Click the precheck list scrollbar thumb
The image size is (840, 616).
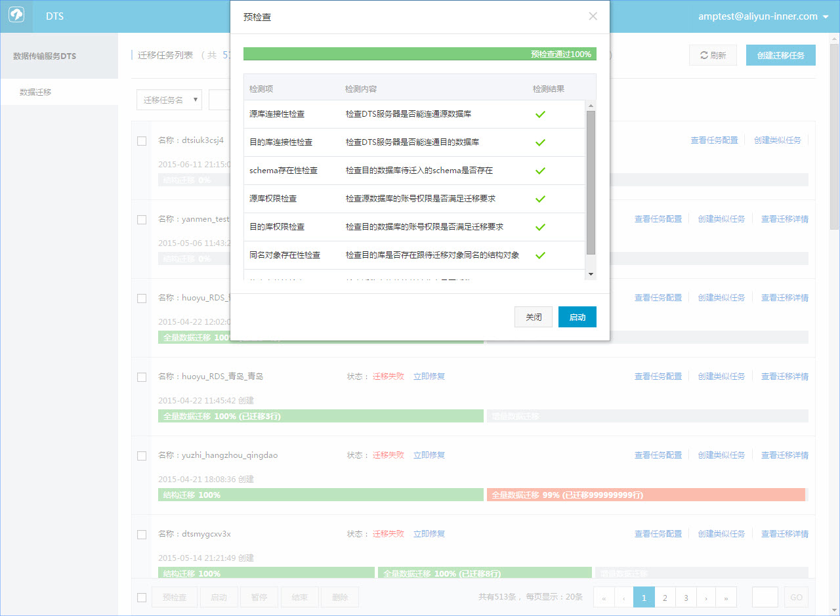point(591,182)
